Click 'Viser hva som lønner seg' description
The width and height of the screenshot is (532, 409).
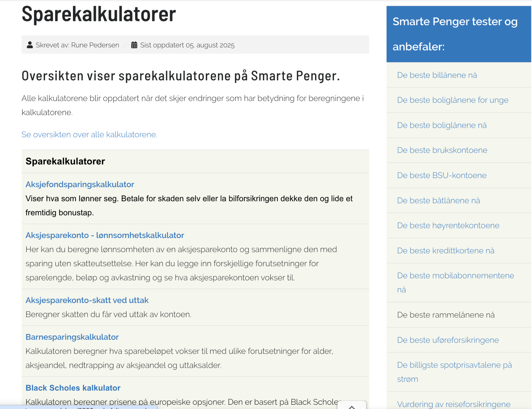(189, 206)
